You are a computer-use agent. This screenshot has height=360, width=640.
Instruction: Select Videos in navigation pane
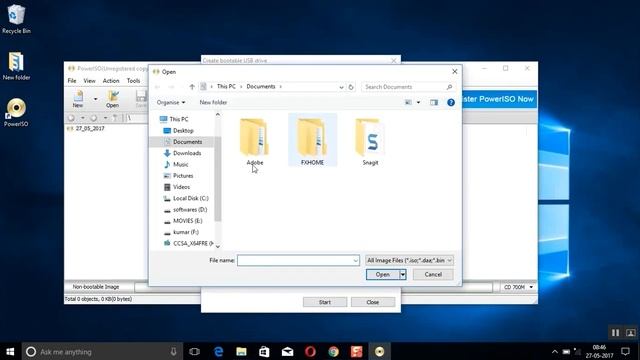[181, 187]
